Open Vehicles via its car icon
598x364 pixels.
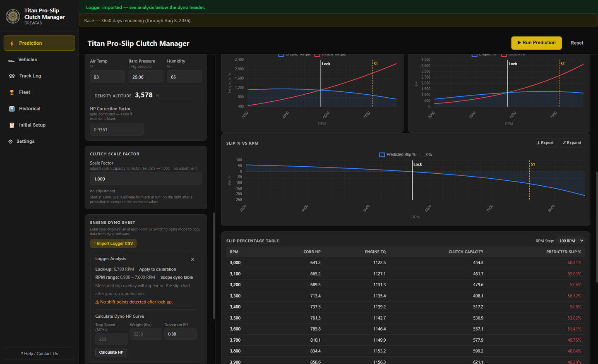click(11, 60)
